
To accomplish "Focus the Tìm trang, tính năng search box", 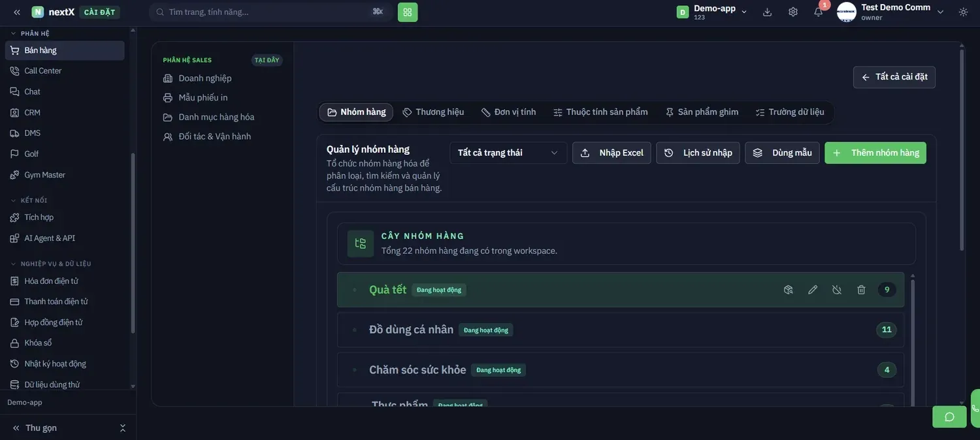I will click(x=270, y=12).
